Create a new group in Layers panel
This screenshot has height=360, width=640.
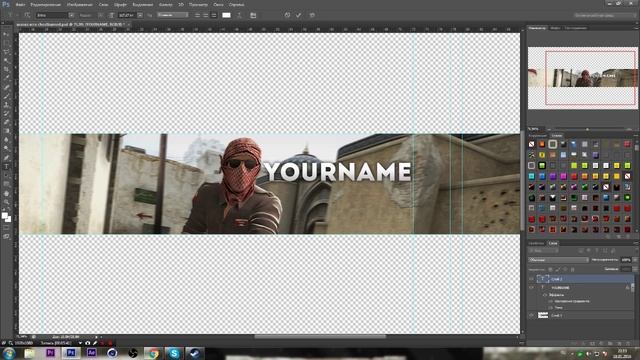pos(610,344)
